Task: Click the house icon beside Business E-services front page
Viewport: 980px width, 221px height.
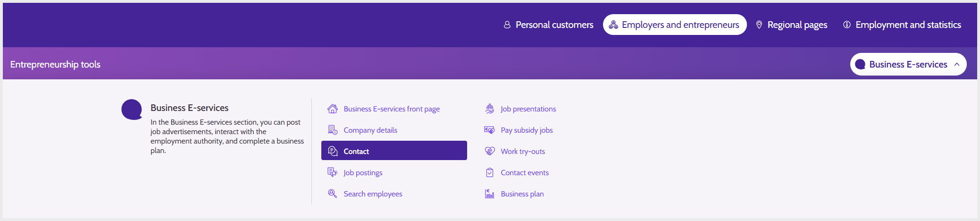Action: tap(333, 109)
